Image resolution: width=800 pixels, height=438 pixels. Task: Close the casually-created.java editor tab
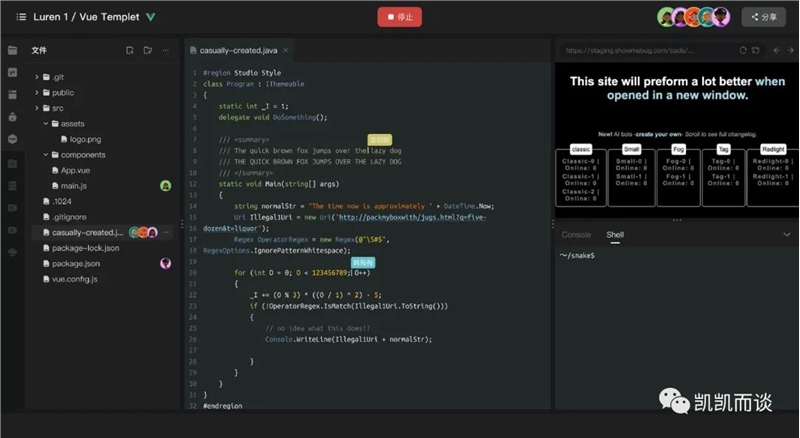point(286,50)
